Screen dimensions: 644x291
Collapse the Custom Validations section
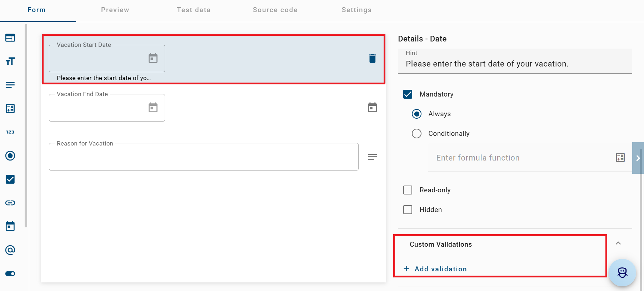tap(618, 243)
